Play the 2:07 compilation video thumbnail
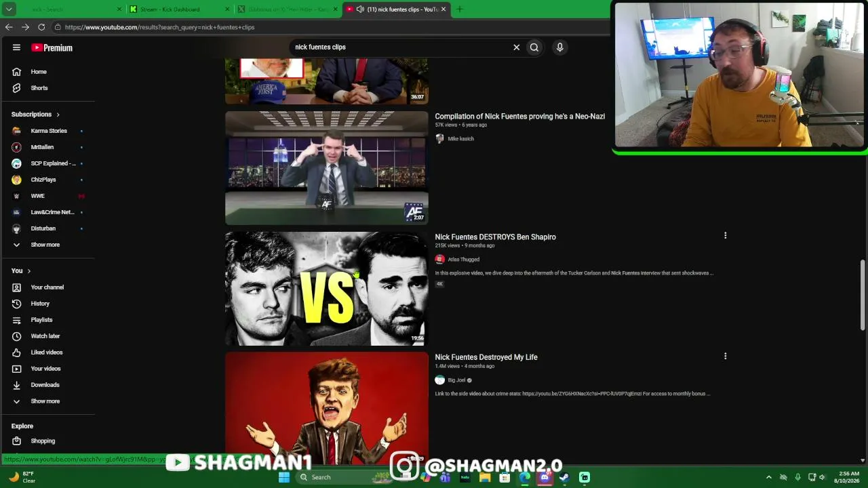The image size is (868, 488). (x=327, y=168)
